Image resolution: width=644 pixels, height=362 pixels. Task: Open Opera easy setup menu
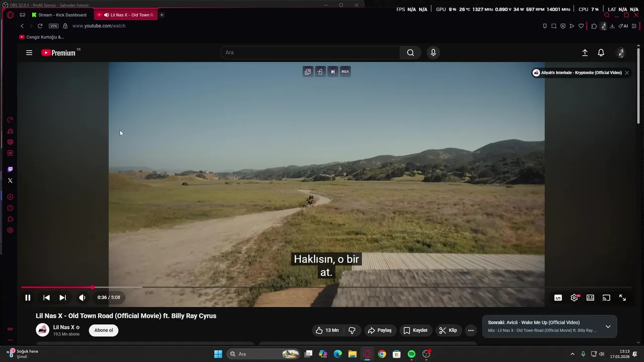[634, 26]
